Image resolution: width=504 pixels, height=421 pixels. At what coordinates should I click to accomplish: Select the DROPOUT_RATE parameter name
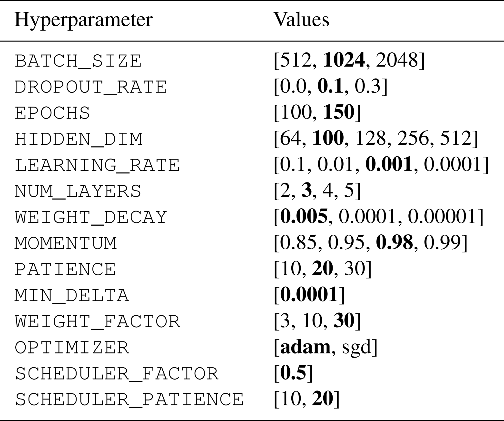pyautogui.click(x=91, y=87)
